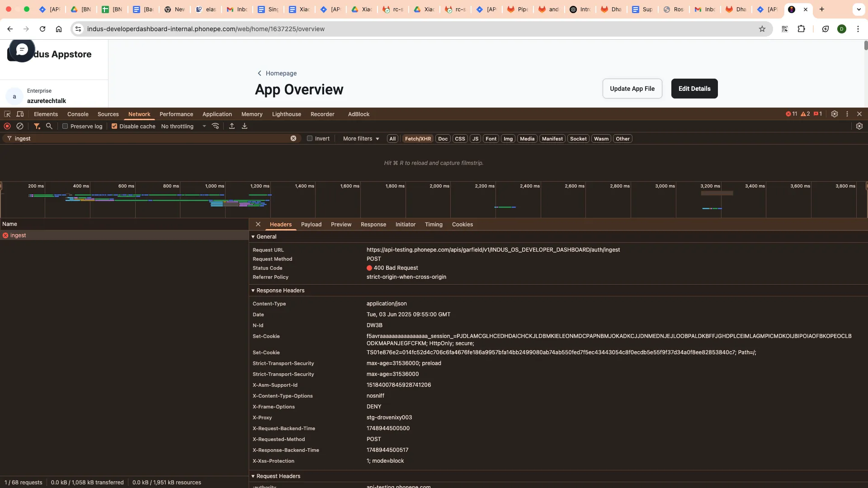Reload the page in the browser toolbar
This screenshot has width=868, height=488.
42,29
